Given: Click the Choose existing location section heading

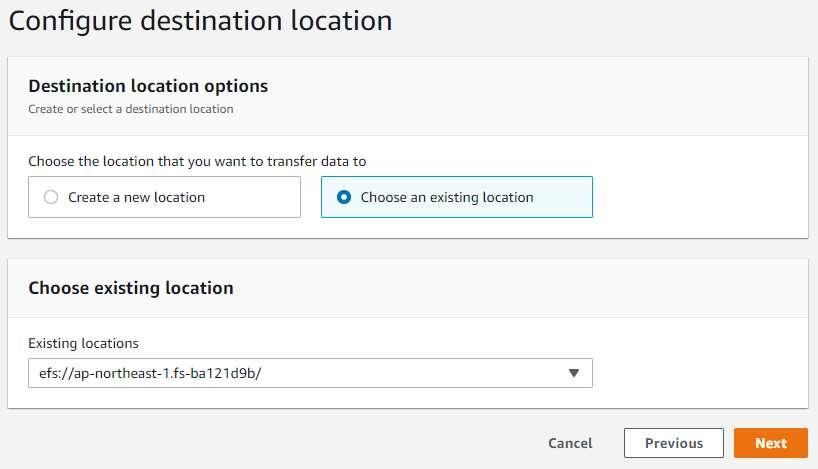Looking at the screenshot, I should [131, 288].
